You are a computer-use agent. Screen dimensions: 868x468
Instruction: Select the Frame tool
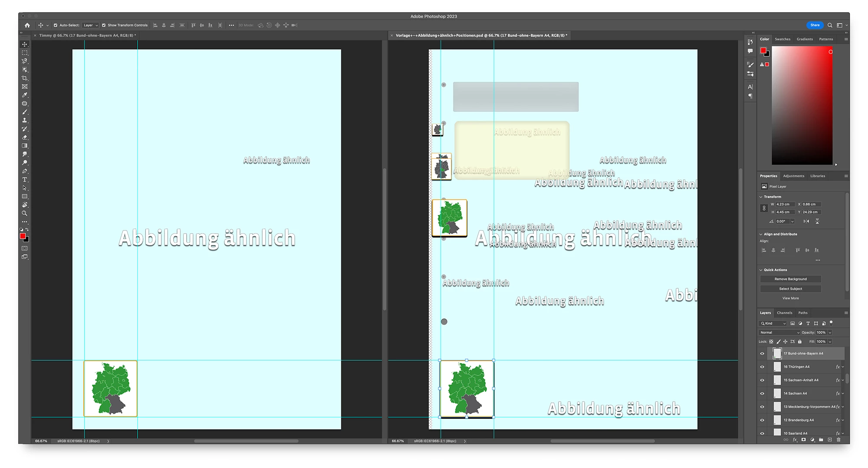tap(25, 86)
